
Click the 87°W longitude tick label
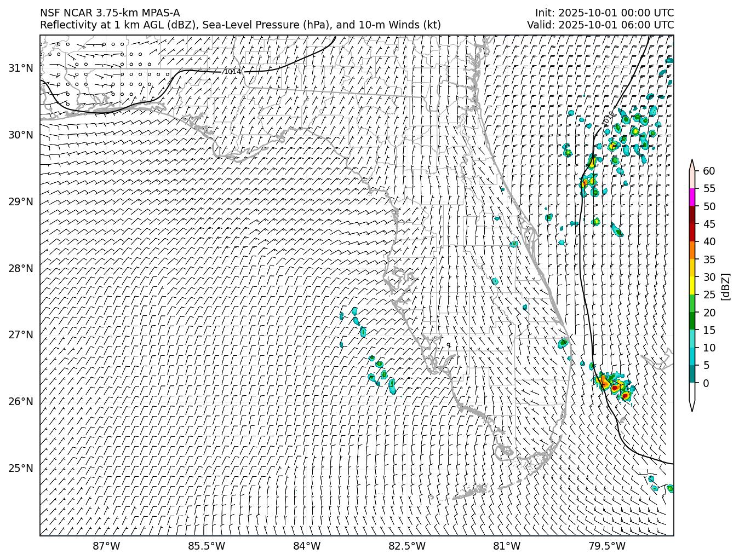click(106, 546)
